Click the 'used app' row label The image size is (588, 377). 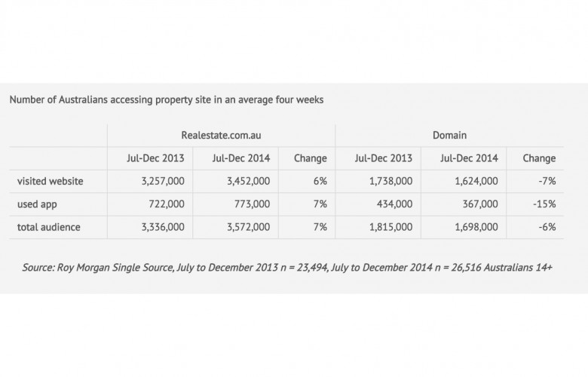click(37, 204)
